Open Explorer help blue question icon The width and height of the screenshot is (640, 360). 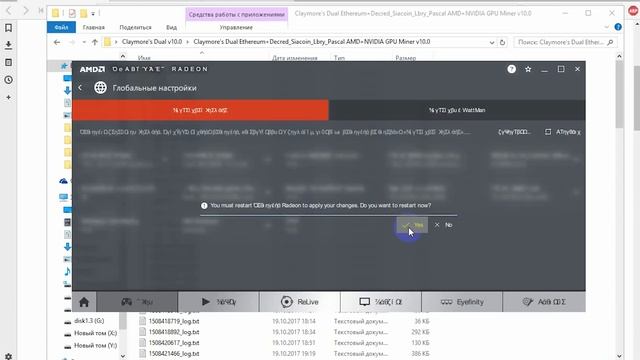point(618,27)
